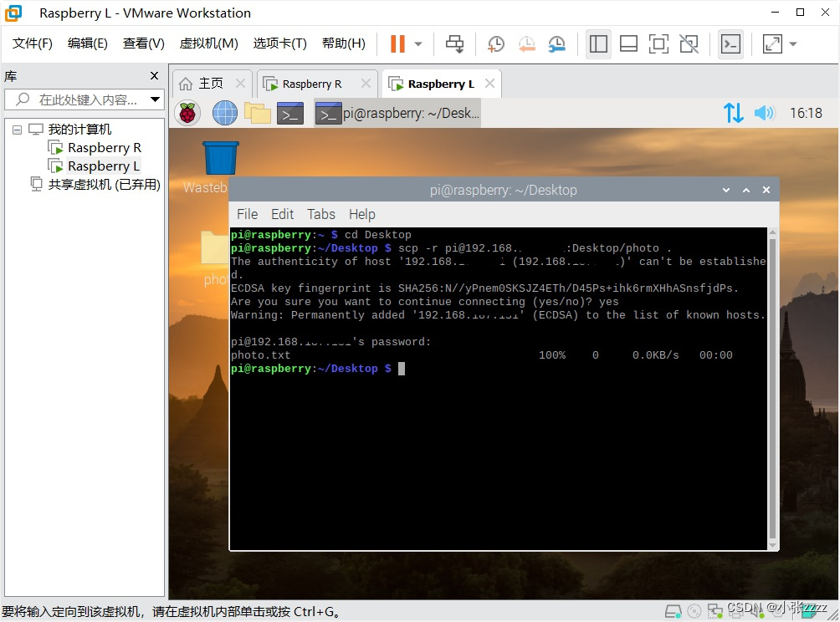Open the full screen mode dropdown arrow
The height and width of the screenshot is (622, 840).
[x=793, y=43]
